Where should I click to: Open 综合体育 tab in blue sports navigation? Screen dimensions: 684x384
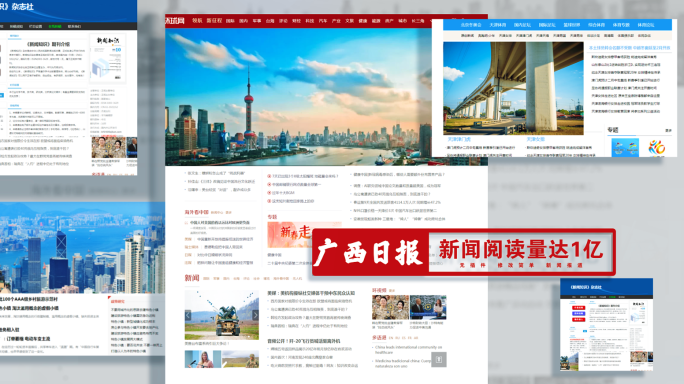[596, 25]
